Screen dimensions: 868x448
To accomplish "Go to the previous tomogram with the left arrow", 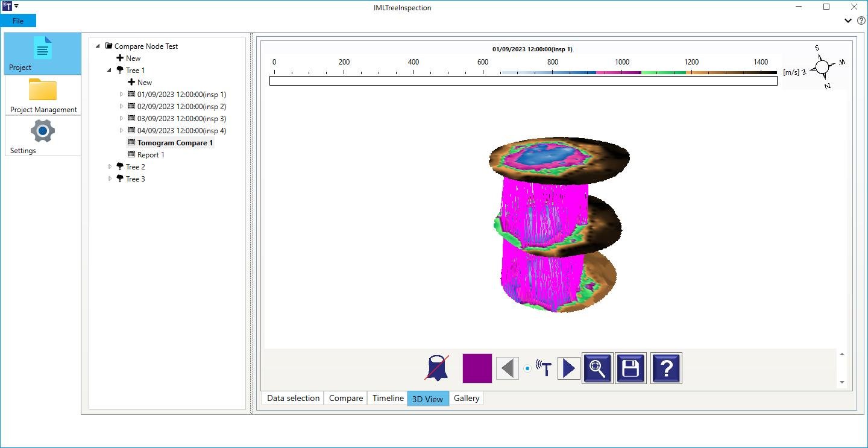I will click(x=508, y=368).
